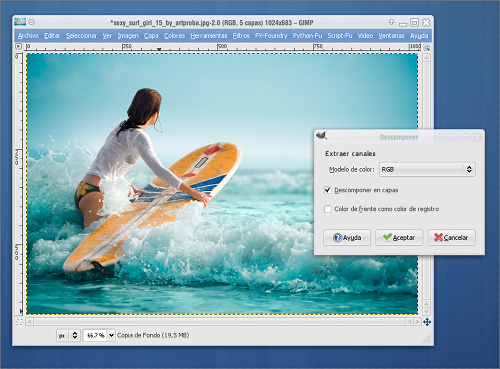Open the zoom percentage dropdown arrow

pos(111,335)
